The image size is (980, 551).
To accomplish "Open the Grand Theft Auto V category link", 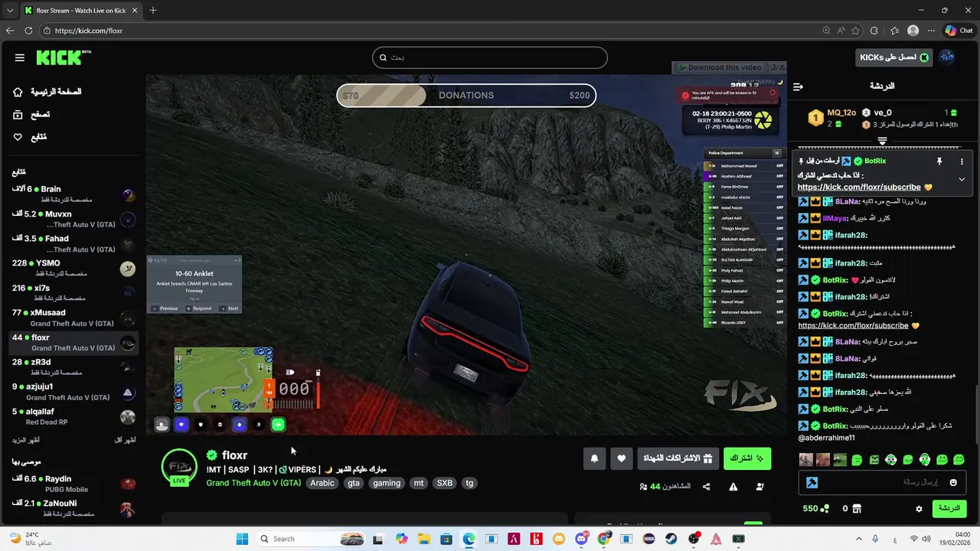I will click(x=253, y=483).
